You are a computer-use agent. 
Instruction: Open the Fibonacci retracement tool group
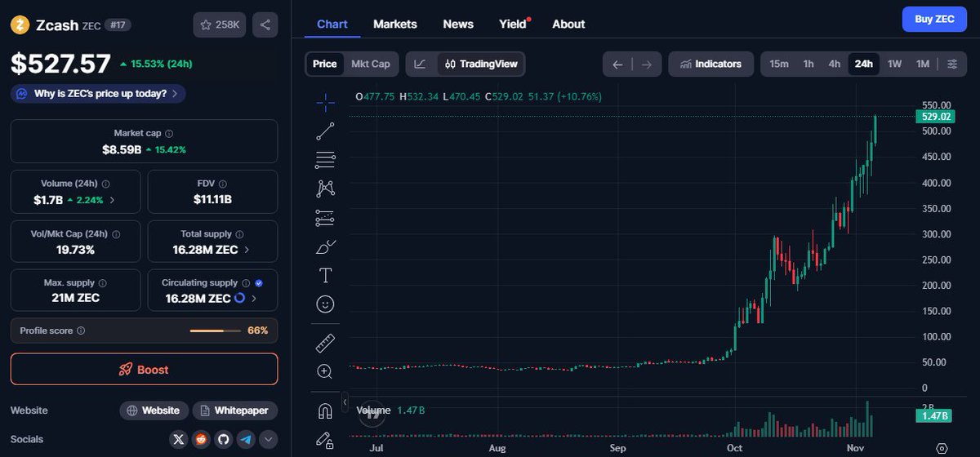pyautogui.click(x=325, y=160)
